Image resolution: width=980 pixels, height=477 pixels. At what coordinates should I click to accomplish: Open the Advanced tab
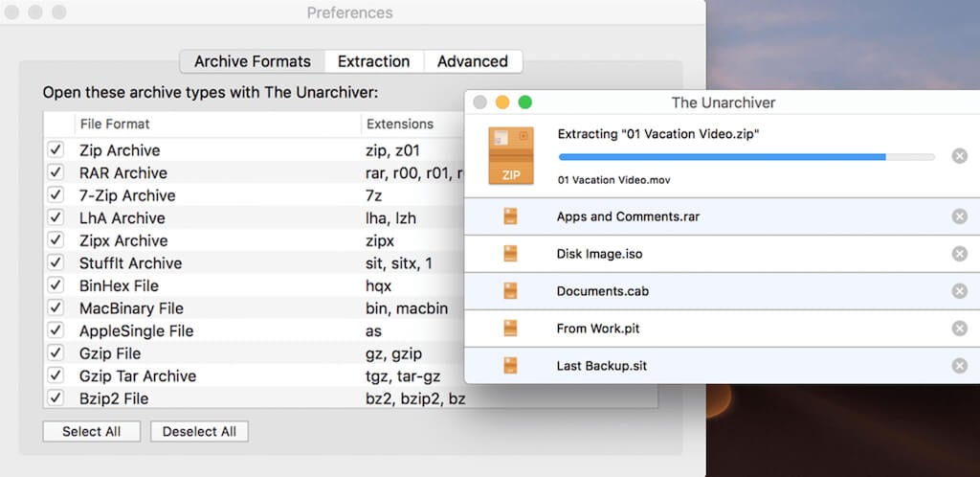(x=473, y=61)
